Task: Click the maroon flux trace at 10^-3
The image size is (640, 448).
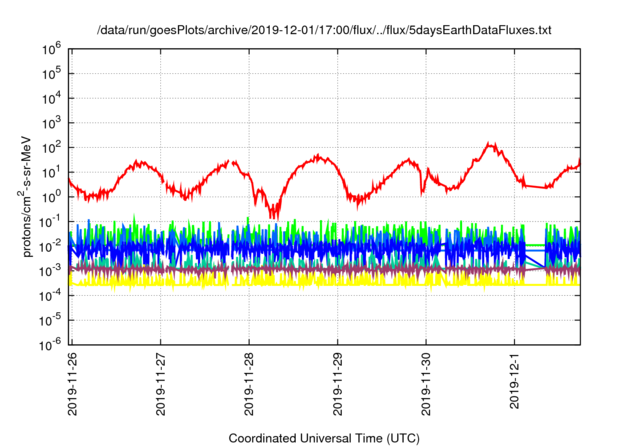Action: coord(324,269)
